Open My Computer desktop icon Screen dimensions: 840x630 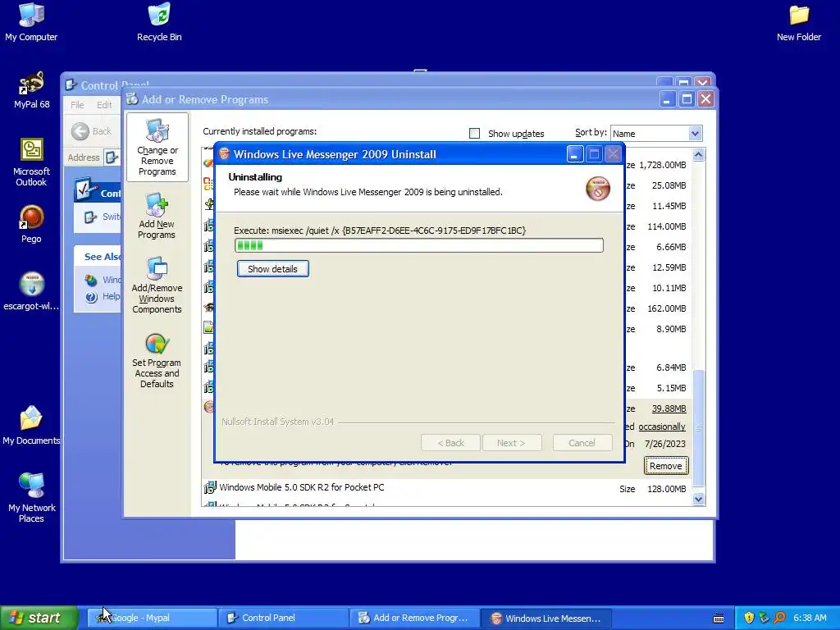(x=31, y=22)
